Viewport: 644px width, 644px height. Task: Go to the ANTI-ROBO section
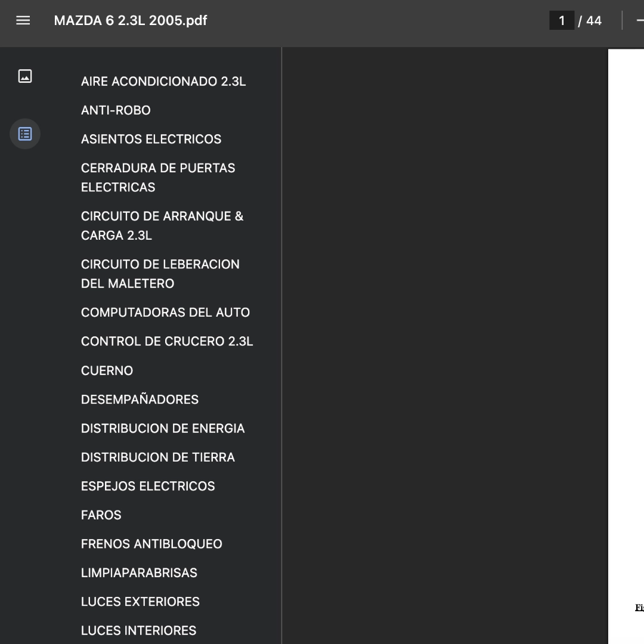tap(116, 110)
